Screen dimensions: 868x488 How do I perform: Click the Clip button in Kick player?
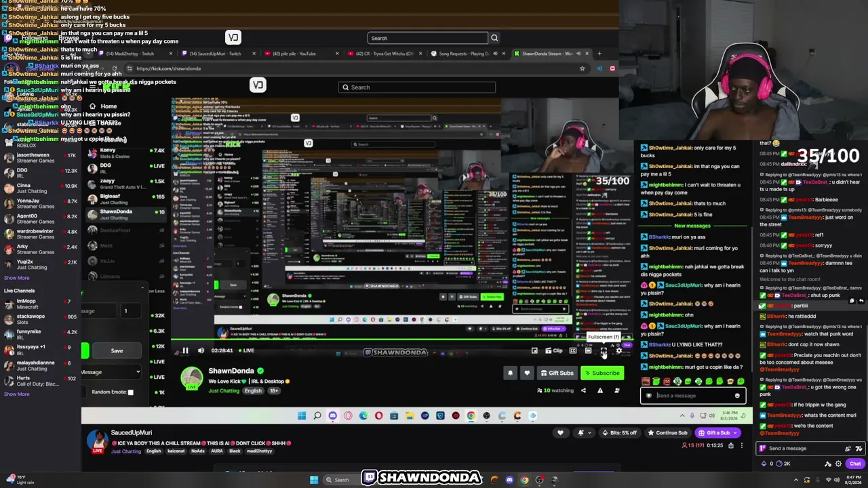[x=553, y=350]
